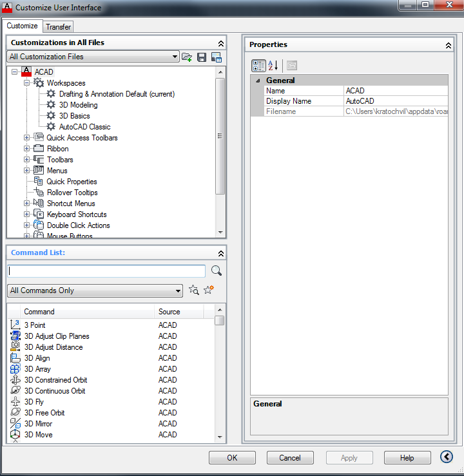Click the find command or text icon
Viewport: 464px width, 476px height.
(x=194, y=290)
